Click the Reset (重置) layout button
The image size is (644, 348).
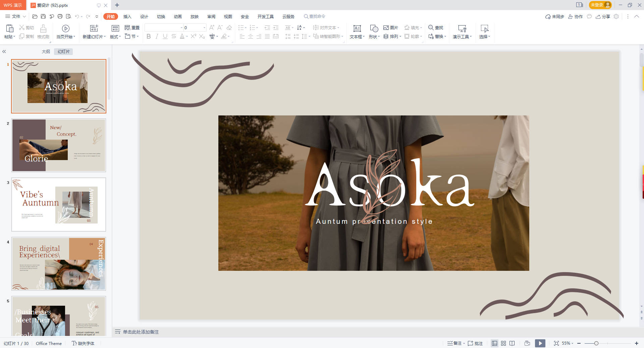[132, 28]
